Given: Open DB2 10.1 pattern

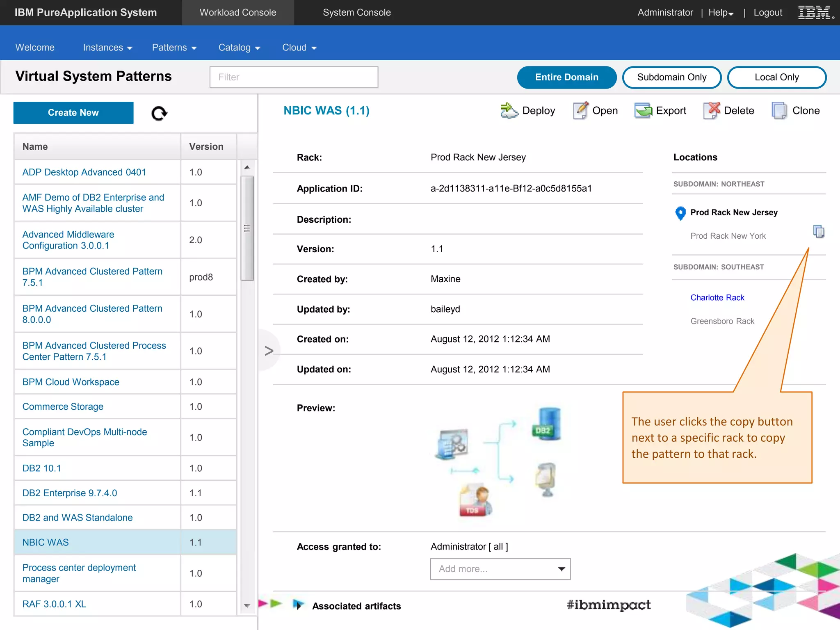Looking at the screenshot, I should pos(41,468).
